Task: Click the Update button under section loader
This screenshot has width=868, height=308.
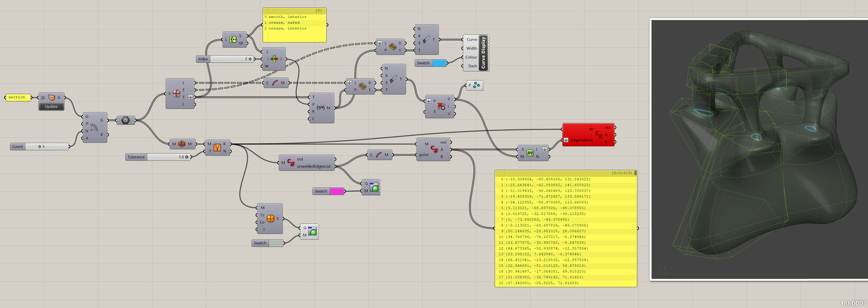Action: (x=51, y=107)
